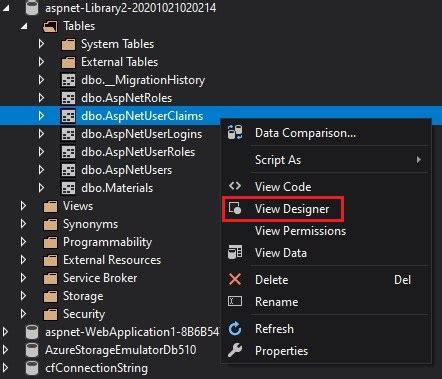Select View Code menu entry

326,187
